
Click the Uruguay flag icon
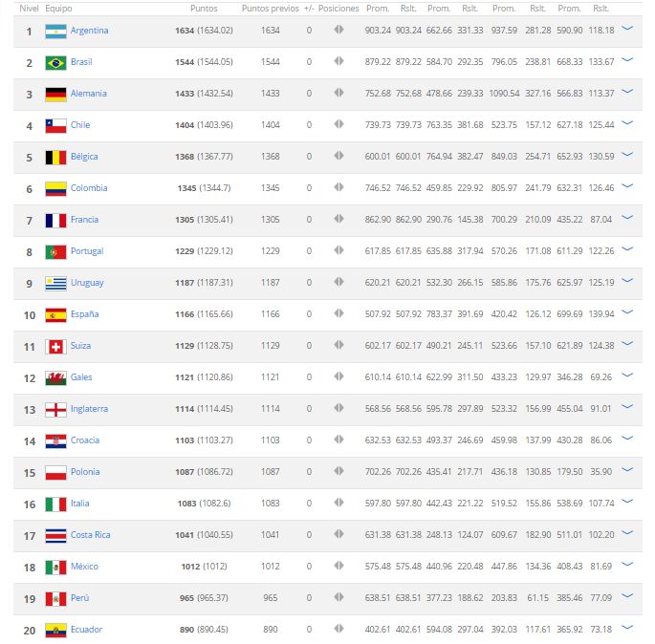(55, 284)
